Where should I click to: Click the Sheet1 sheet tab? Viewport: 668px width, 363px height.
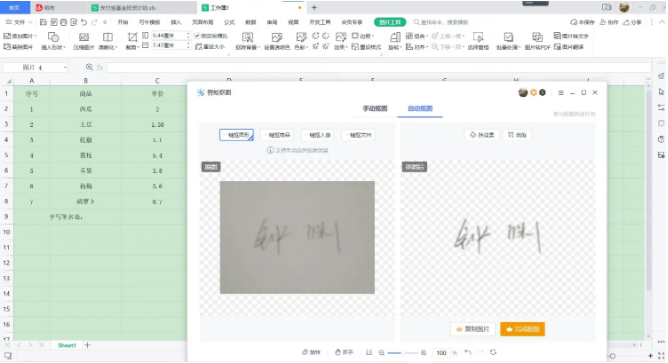[x=67, y=346]
